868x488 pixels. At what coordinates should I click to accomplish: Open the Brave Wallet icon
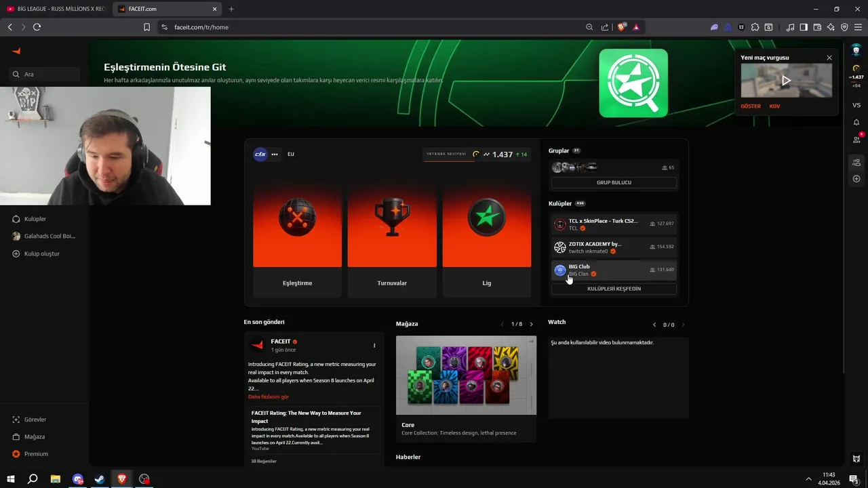[817, 27]
